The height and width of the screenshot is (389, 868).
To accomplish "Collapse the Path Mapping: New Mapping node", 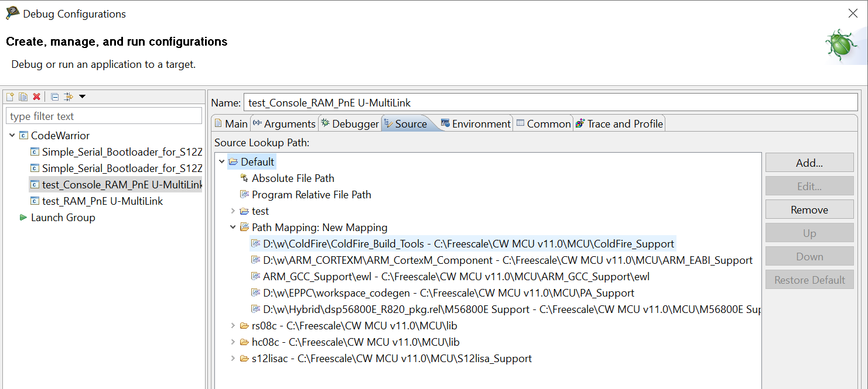I will (x=233, y=228).
